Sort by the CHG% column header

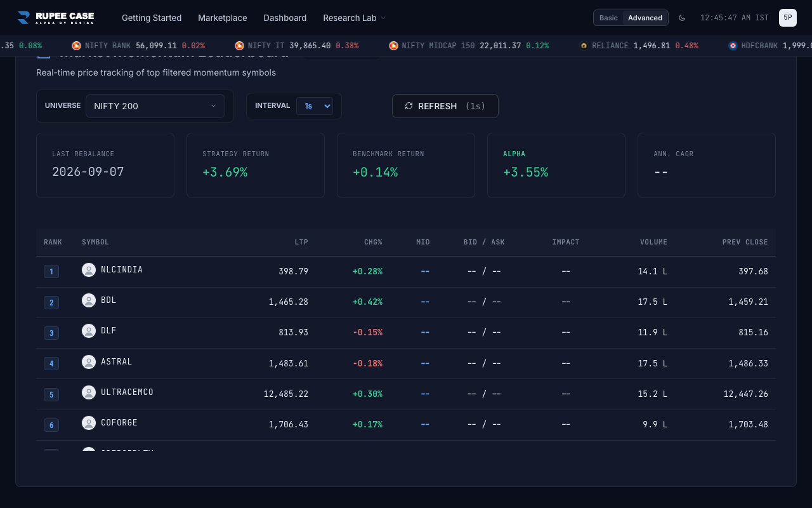pos(373,242)
